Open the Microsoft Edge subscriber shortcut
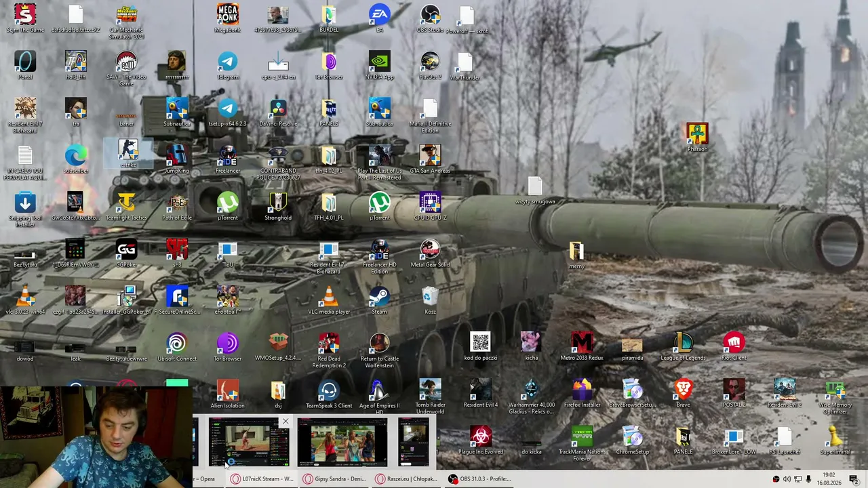 tap(76, 159)
